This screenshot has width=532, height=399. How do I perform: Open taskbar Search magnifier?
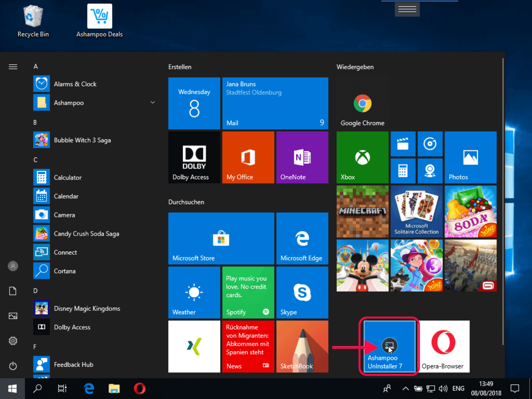tap(37, 389)
